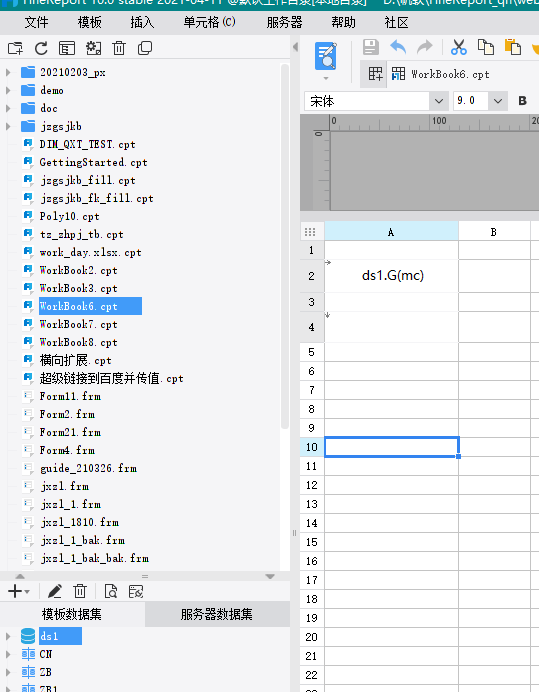
Task: Preview the dataset with magnifier document icon
Action: [110, 591]
